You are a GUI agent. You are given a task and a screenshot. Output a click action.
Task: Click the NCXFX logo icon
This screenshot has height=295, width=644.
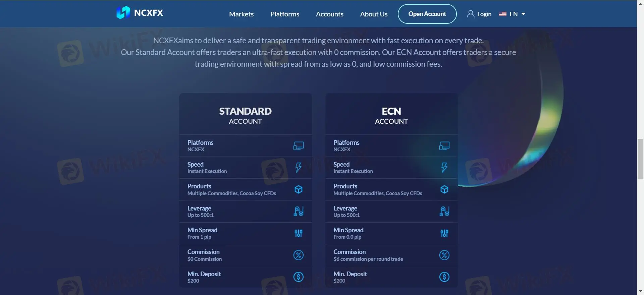(x=123, y=13)
